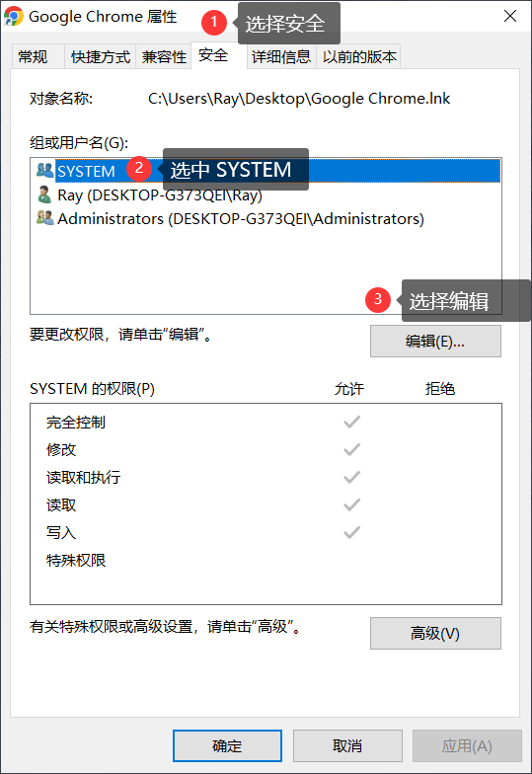Click the 编辑(E)... button
The width and height of the screenshot is (532, 774).
pos(435,342)
